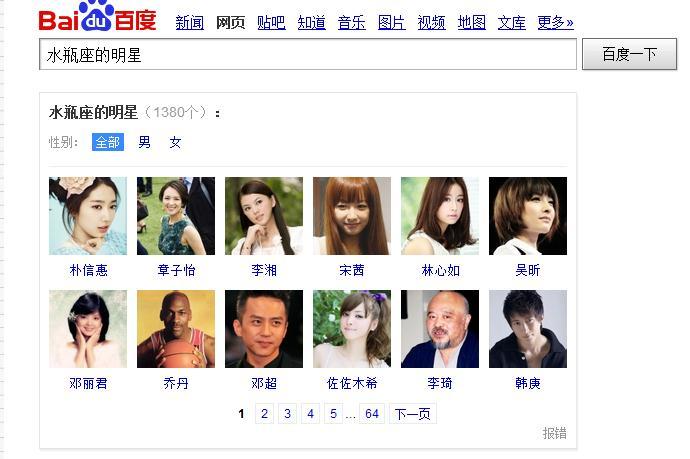690x459 pixels.
Task: Click the Baidu paw logo
Action: [97, 17]
